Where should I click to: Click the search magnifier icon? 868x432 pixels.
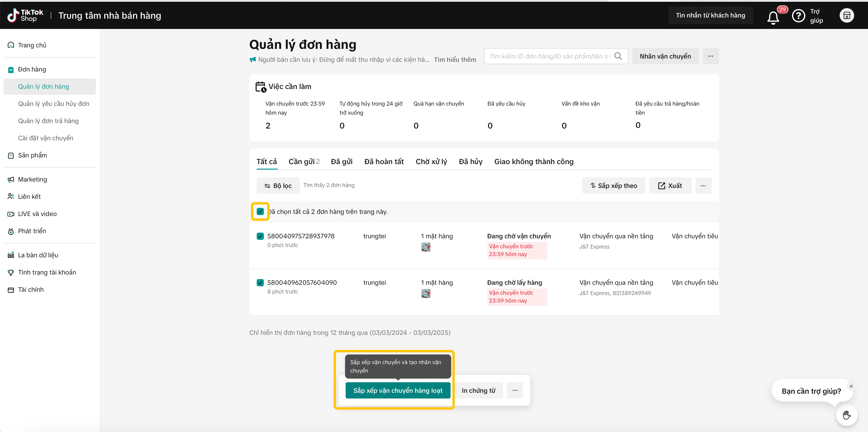[x=618, y=56]
